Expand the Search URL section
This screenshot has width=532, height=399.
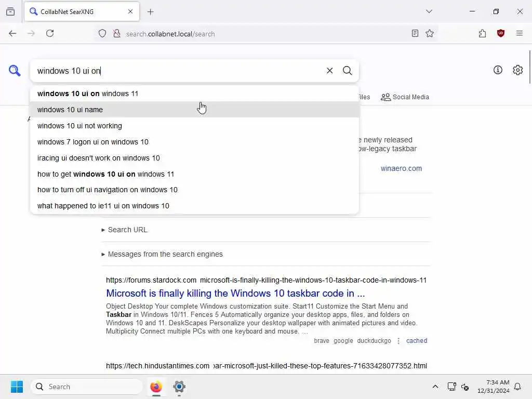125,230
